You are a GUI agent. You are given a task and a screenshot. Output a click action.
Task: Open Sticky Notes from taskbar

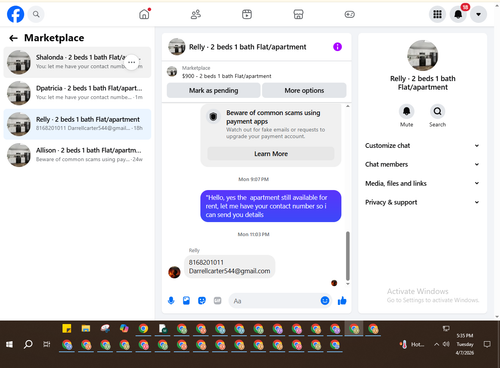click(67, 329)
